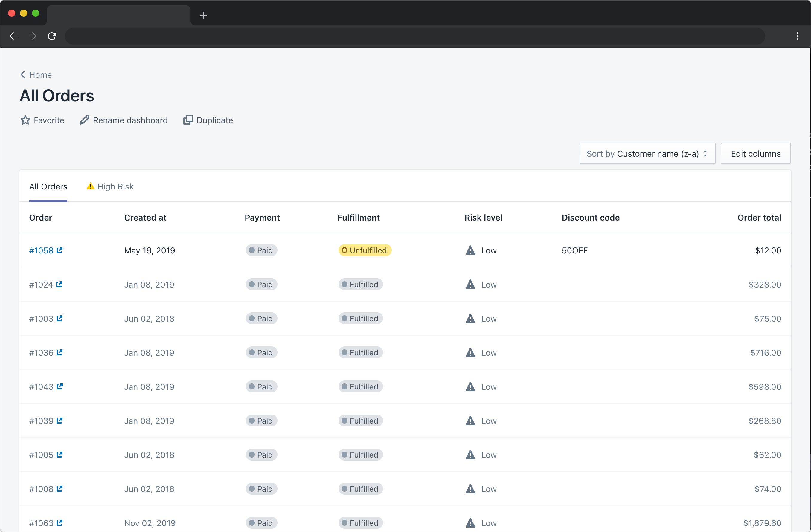Image resolution: width=811 pixels, height=532 pixels.
Task: Click the browser address bar
Action: point(414,36)
